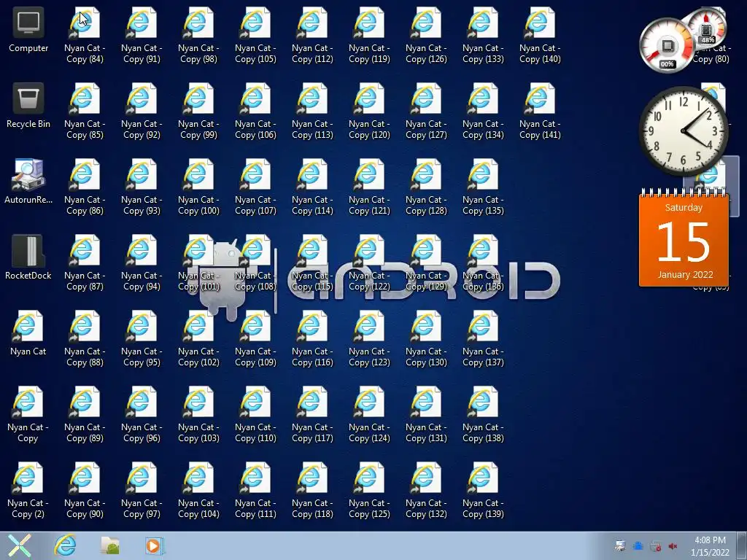
Task: Select Nyan Cat - Copy (100) icon
Action: [x=198, y=187]
